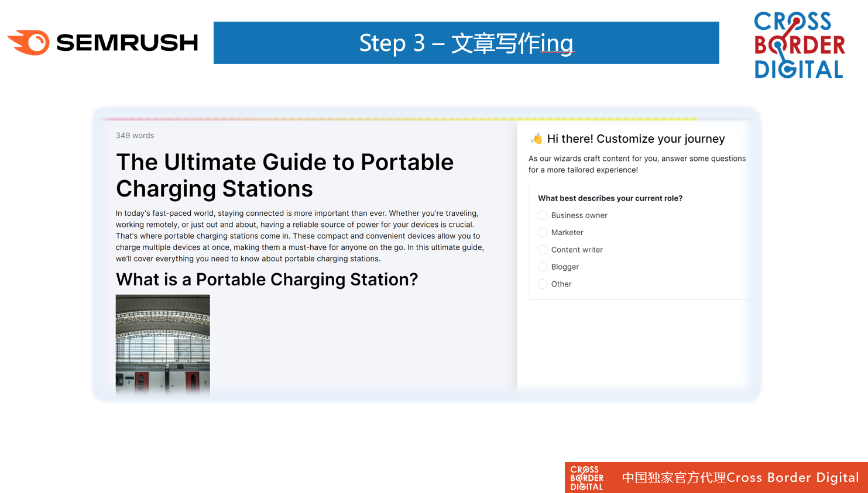Choose the Marketer role option
This screenshot has width=868, height=493.
point(543,232)
